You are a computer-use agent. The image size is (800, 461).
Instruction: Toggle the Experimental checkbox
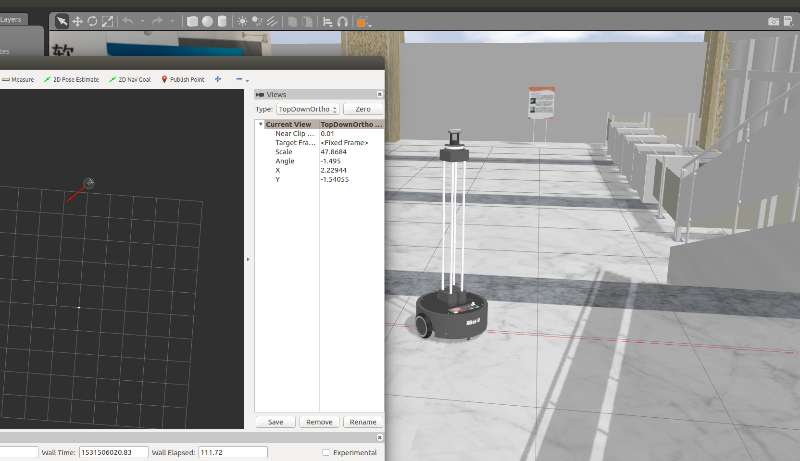coord(326,452)
